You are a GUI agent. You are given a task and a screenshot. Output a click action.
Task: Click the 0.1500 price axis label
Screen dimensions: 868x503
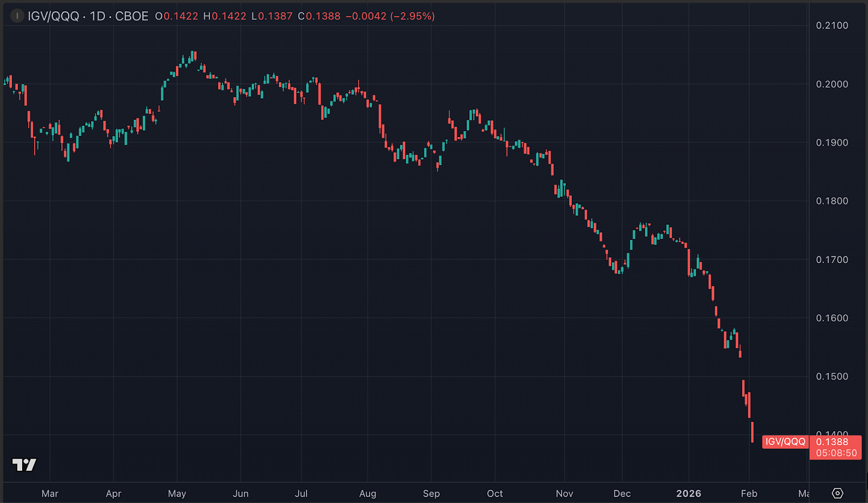[832, 376]
